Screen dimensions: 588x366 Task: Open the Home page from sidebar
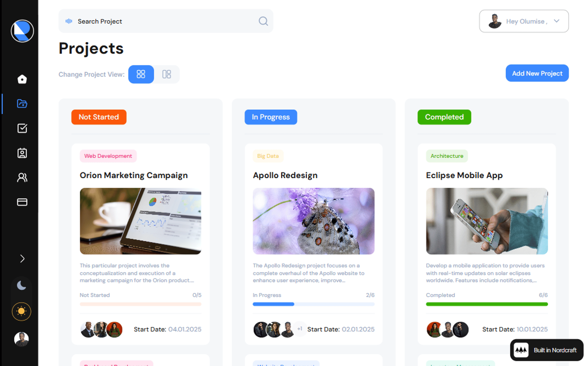[x=22, y=79]
